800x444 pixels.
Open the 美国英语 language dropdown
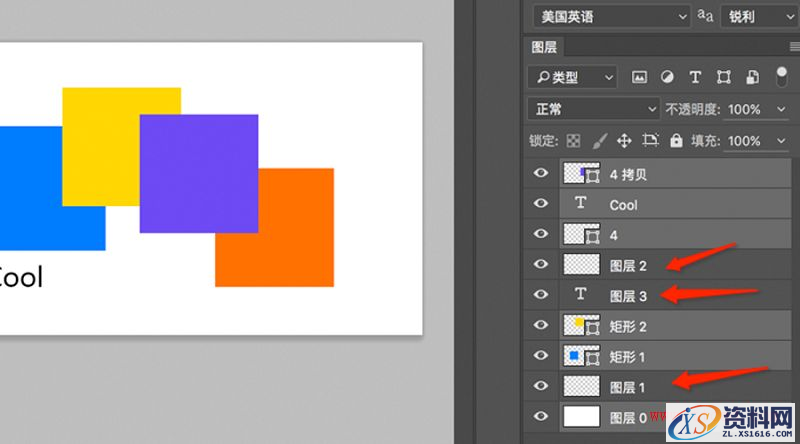(611, 16)
